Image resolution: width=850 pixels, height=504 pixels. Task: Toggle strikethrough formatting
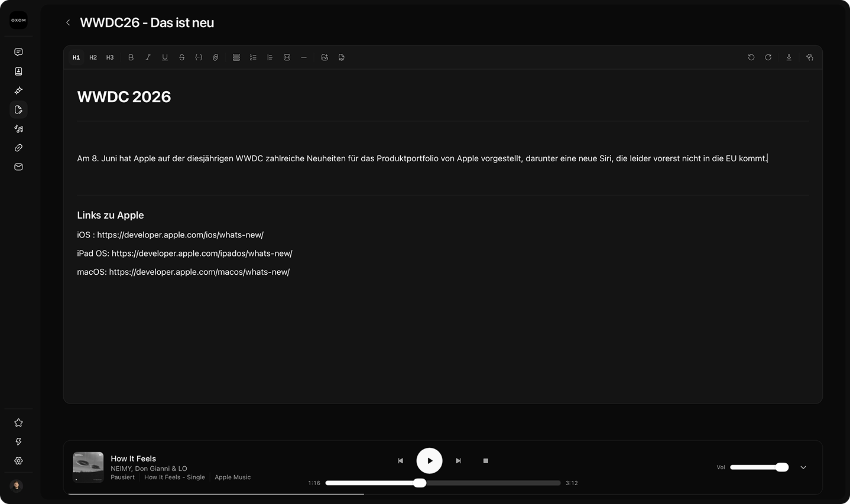[x=181, y=57]
